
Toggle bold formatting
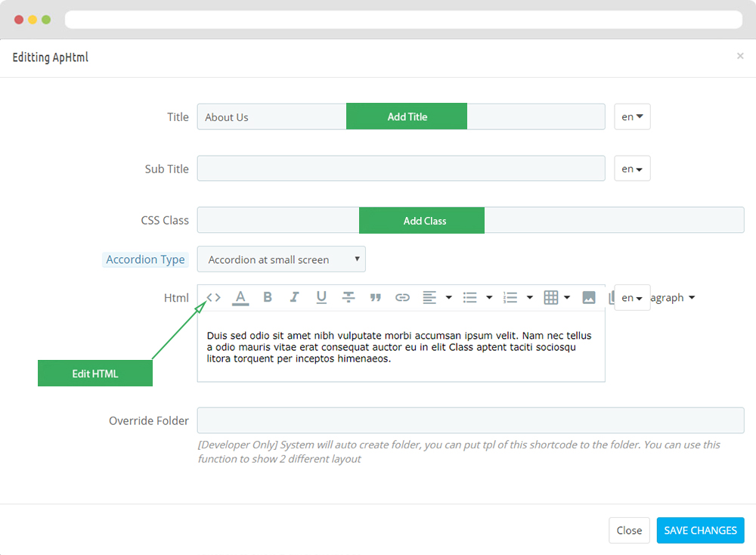[268, 298]
